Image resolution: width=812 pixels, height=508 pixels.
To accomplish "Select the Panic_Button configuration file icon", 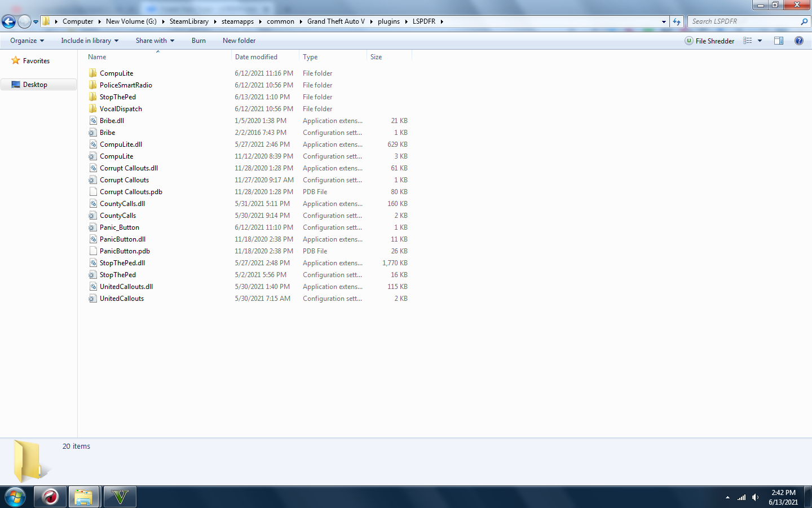I will pos(93,227).
